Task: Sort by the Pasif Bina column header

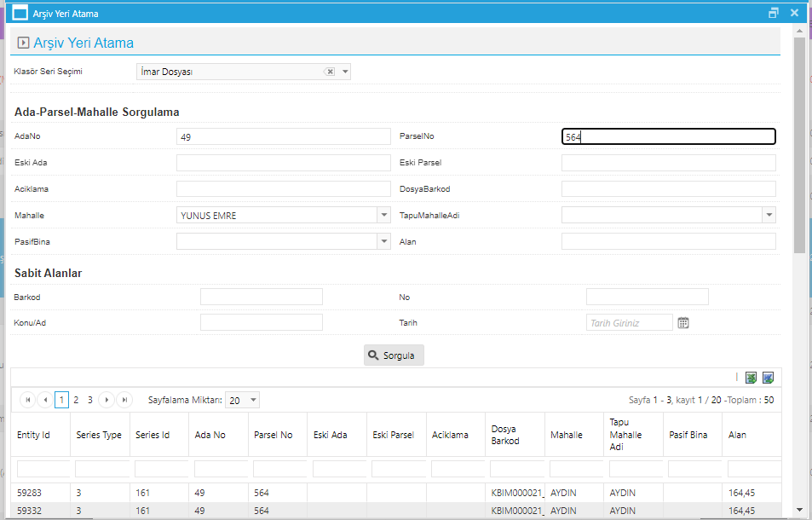Action: click(688, 435)
